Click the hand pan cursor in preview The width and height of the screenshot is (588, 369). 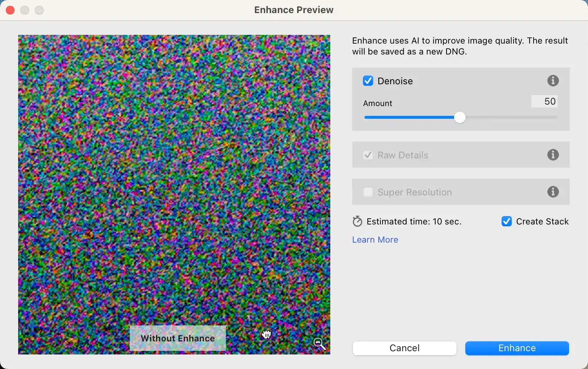pos(267,334)
